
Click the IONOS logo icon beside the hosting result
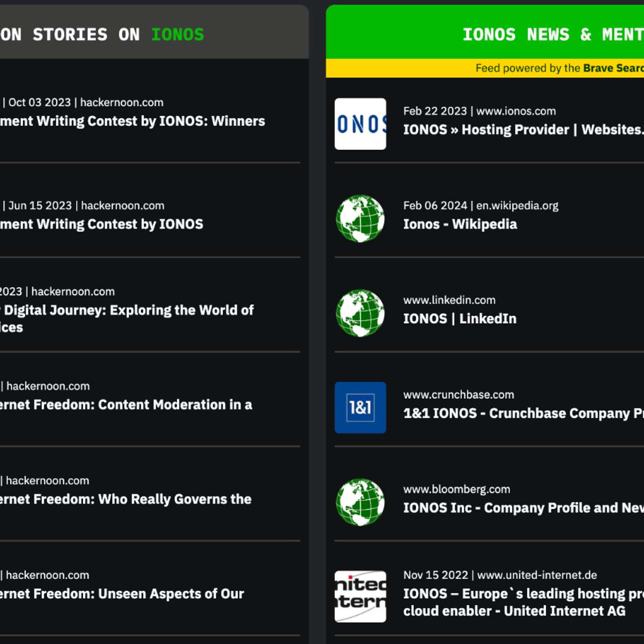click(360, 123)
